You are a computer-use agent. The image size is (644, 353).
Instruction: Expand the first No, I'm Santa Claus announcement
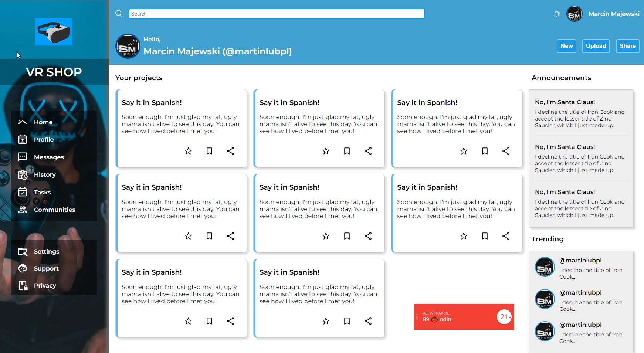coord(565,102)
